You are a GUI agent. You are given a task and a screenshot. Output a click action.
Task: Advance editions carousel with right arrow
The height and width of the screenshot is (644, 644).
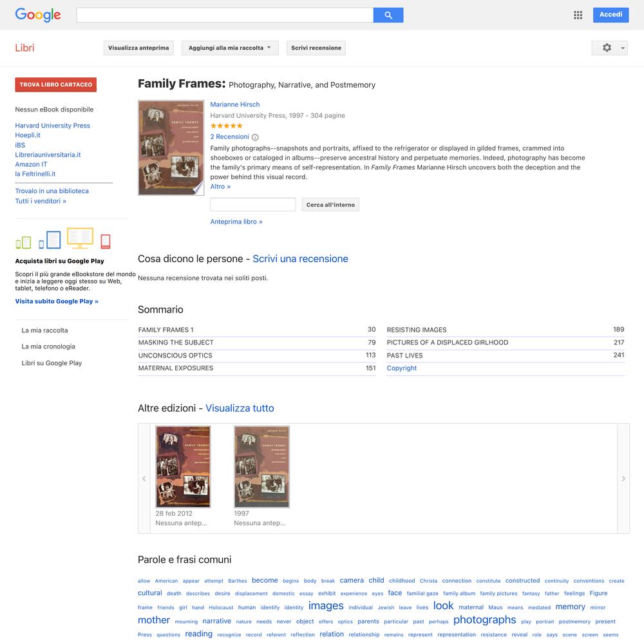pos(623,478)
